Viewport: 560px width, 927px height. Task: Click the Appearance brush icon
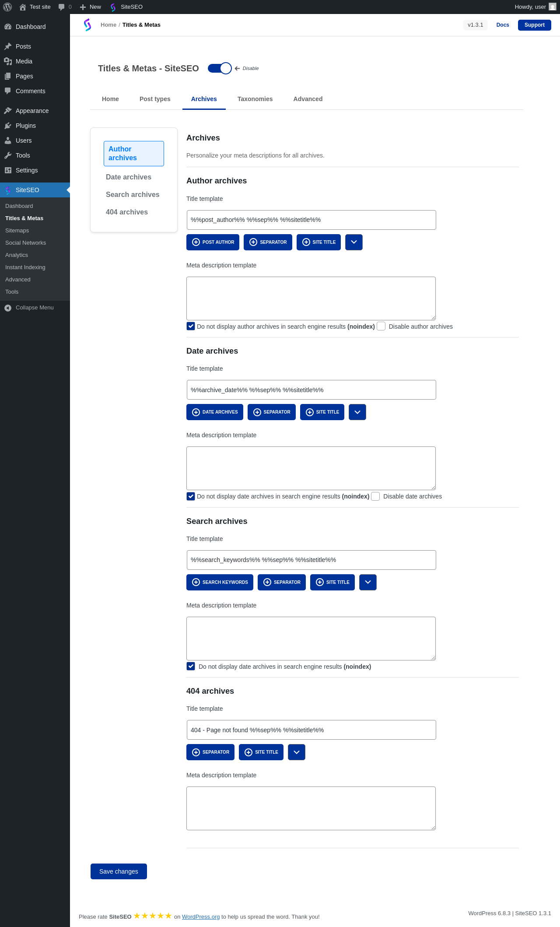tap(8, 111)
